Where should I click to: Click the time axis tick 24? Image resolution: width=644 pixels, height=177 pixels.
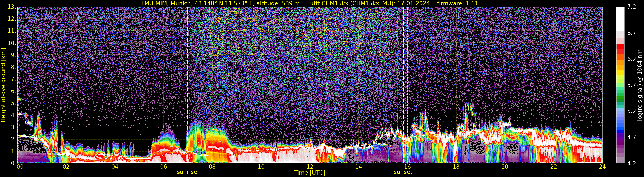pos(602,167)
